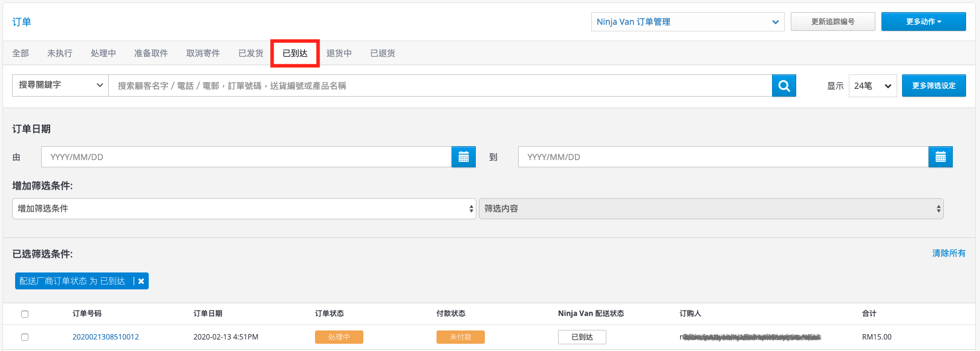Open order number 2020021308510012 link
The height and width of the screenshot is (351, 980).
(x=106, y=337)
